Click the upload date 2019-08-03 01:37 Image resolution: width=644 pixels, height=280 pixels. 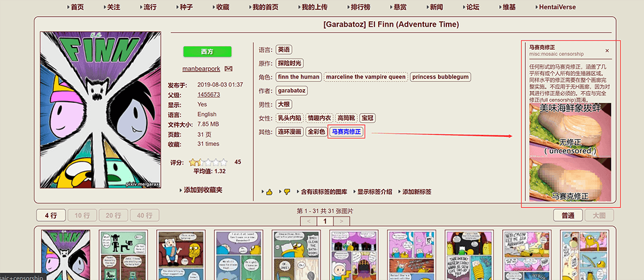pyautogui.click(x=220, y=84)
